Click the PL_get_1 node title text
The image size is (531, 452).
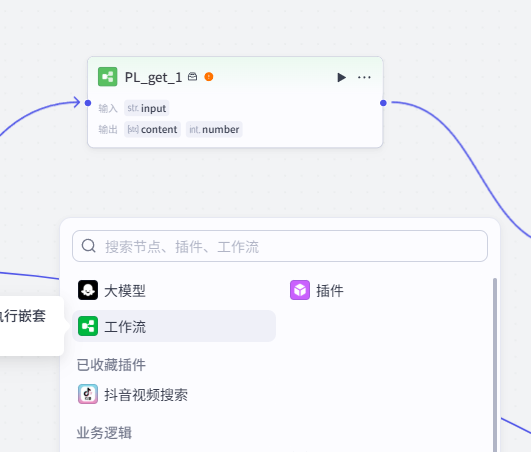pyautogui.click(x=153, y=78)
